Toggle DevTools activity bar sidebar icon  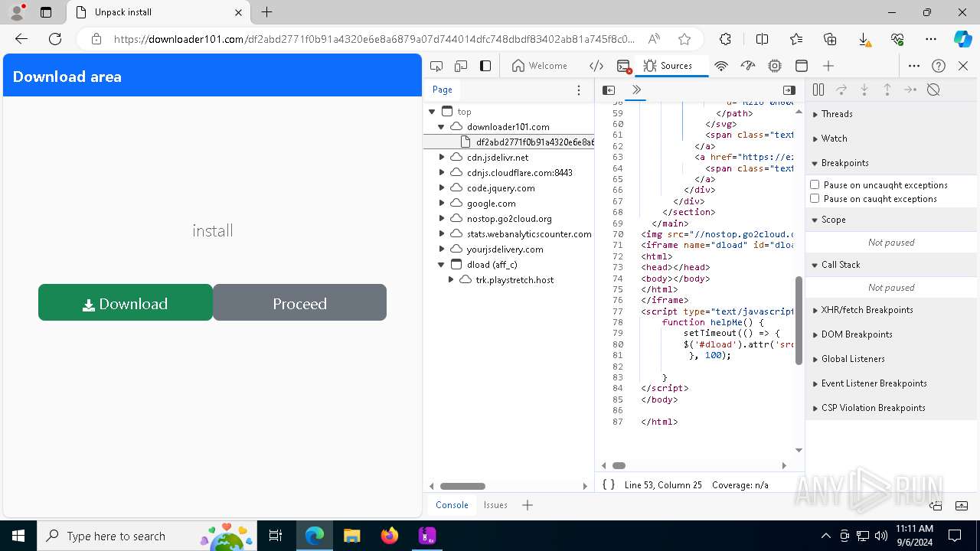pos(485,66)
